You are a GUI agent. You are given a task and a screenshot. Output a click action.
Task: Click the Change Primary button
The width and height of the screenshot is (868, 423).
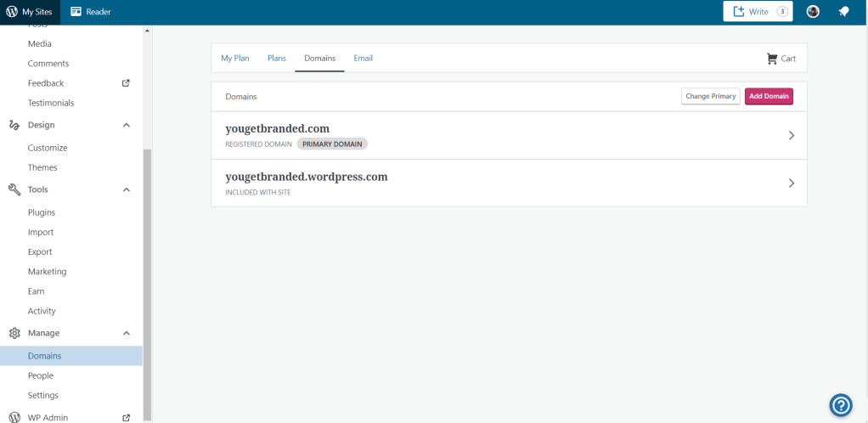pyautogui.click(x=711, y=96)
